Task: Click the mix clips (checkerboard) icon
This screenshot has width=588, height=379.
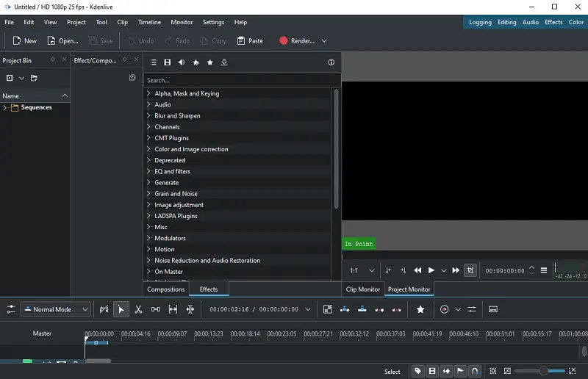Action: coord(327,309)
